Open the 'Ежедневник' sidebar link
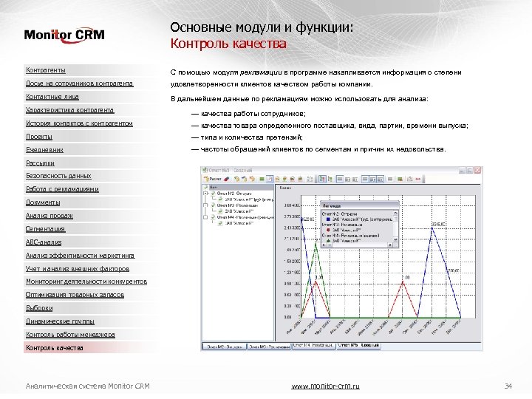This screenshot has width=532, height=399. pyautogui.click(x=44, y=149)
